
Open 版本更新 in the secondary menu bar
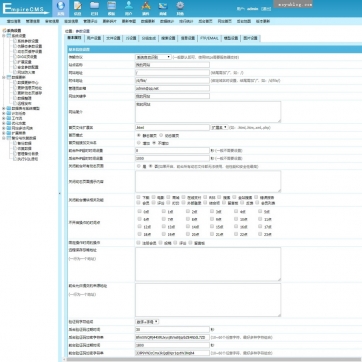pyautogui.click(x=263, y=21)
